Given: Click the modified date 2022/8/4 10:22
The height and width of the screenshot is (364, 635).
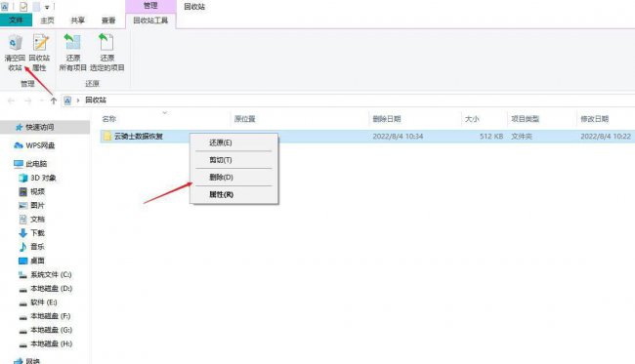Looking at the screenshot, I should (x=606, y=137).
